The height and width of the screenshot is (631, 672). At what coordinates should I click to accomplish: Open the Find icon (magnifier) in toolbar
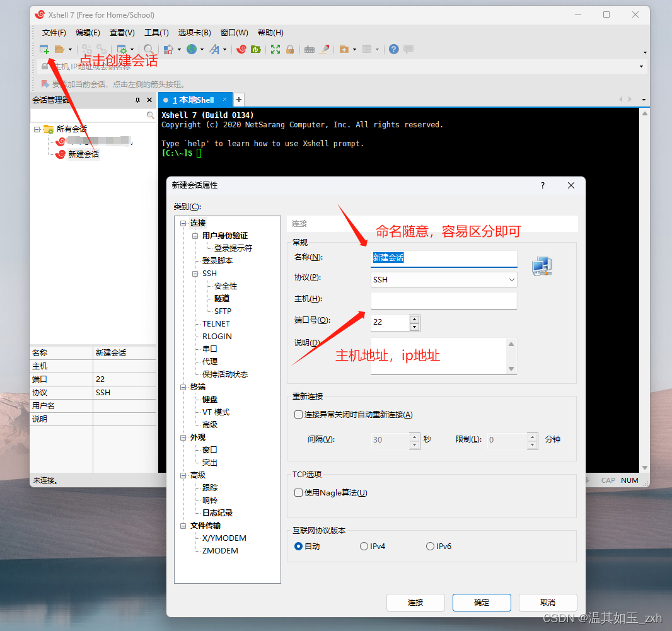pyautogui.click(x=148, y=49)
